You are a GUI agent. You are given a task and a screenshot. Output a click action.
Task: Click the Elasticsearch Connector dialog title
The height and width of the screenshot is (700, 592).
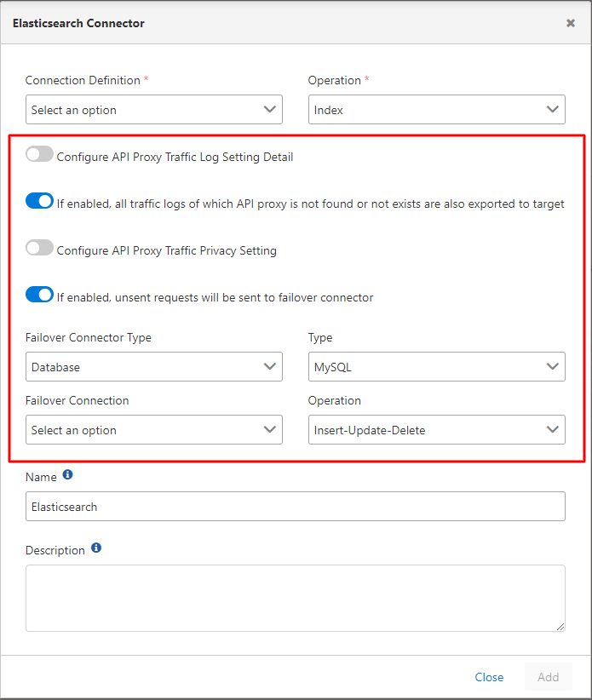pyautogui.click(x=78, y=23)
